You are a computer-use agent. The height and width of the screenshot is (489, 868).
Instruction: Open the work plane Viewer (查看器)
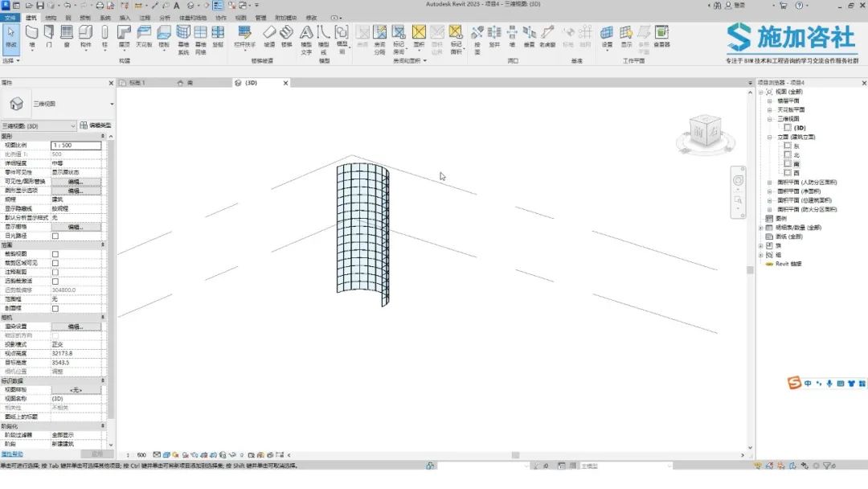(x=661, y=36)
